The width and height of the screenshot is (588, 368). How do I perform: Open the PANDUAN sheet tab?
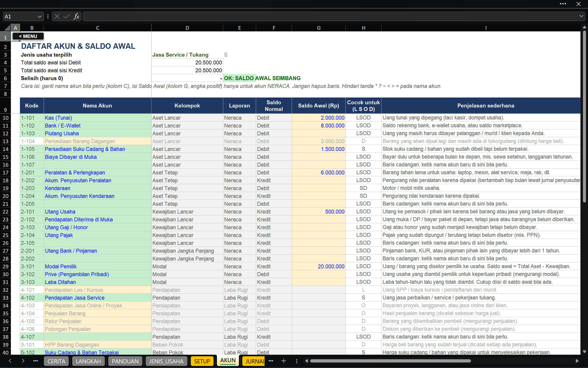click(x=125, y=361)
